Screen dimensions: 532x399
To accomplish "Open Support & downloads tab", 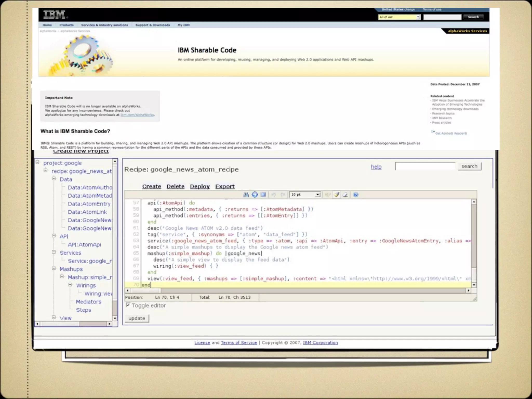I will (153, 25).
